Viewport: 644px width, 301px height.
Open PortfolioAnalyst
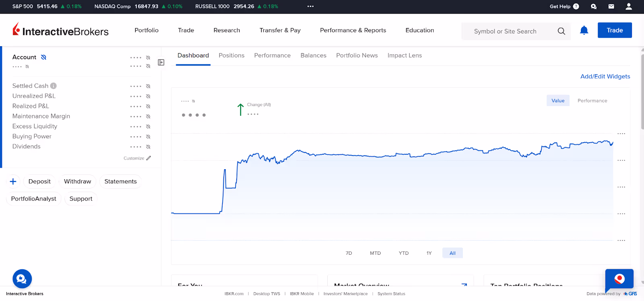34,199
